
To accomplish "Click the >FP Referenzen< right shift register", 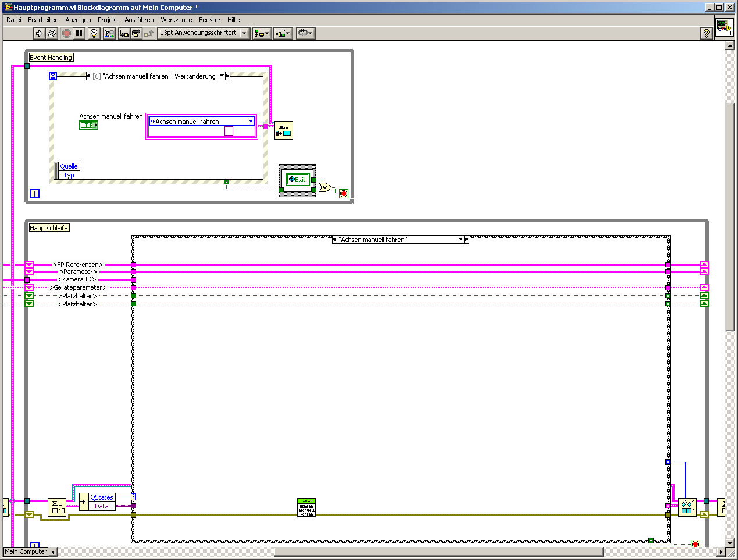I will [x=704, y=265].
